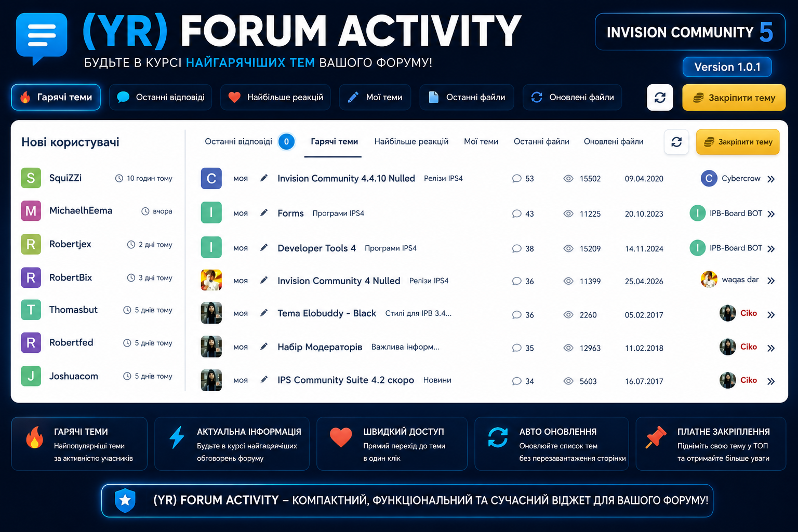Image resolution: width=798 pixels, height=532 pixels.
Task: Click the blue chat logo in header
Action: click(42, 38)
